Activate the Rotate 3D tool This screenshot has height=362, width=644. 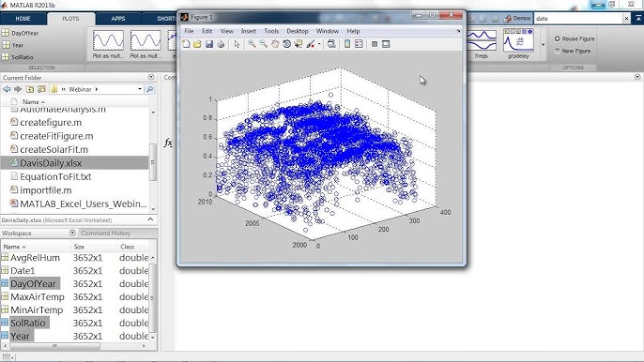coord(286,44)
